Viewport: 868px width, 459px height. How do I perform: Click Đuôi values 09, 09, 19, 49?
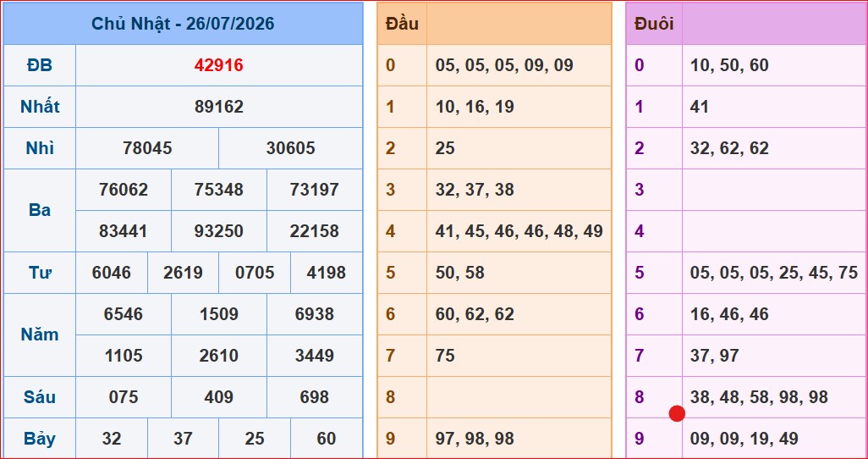(744, 439)
